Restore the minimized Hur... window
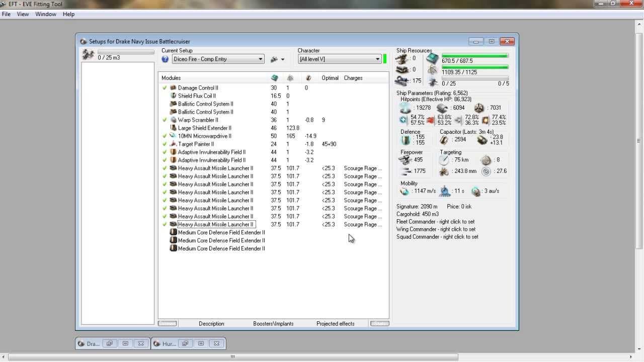The width and height of the screenshot is (644, 362). pos(185,343)
